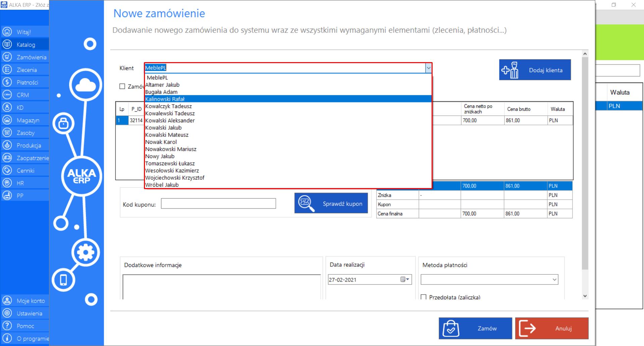
Task: Click into the Kod kuponu field
Action: 218,204
